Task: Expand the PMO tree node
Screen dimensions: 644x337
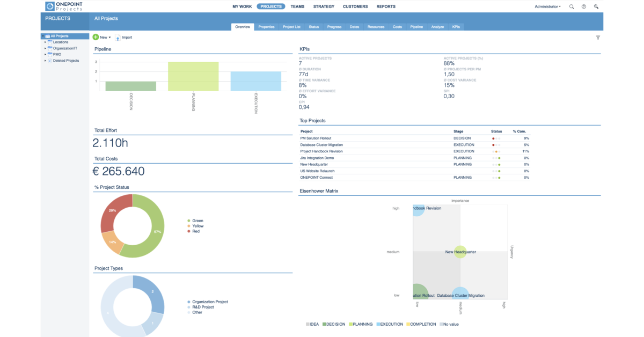Action: [45, 54]
